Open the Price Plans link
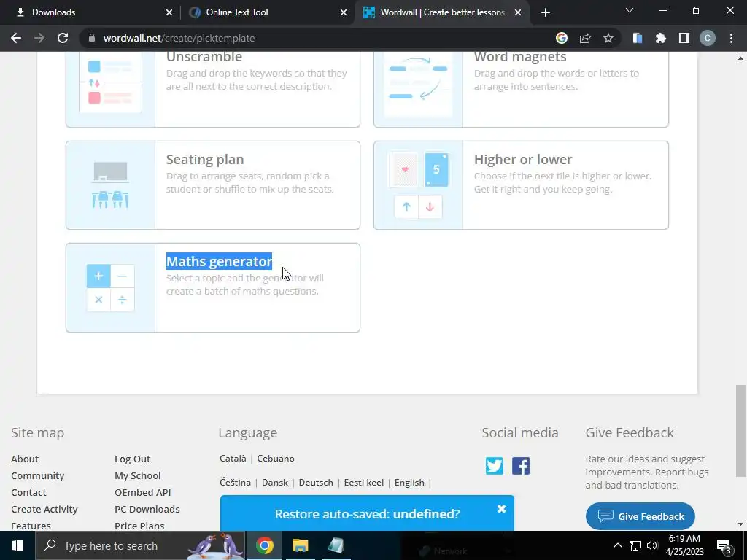Screen dimensions: 747x560 point(139,526)
